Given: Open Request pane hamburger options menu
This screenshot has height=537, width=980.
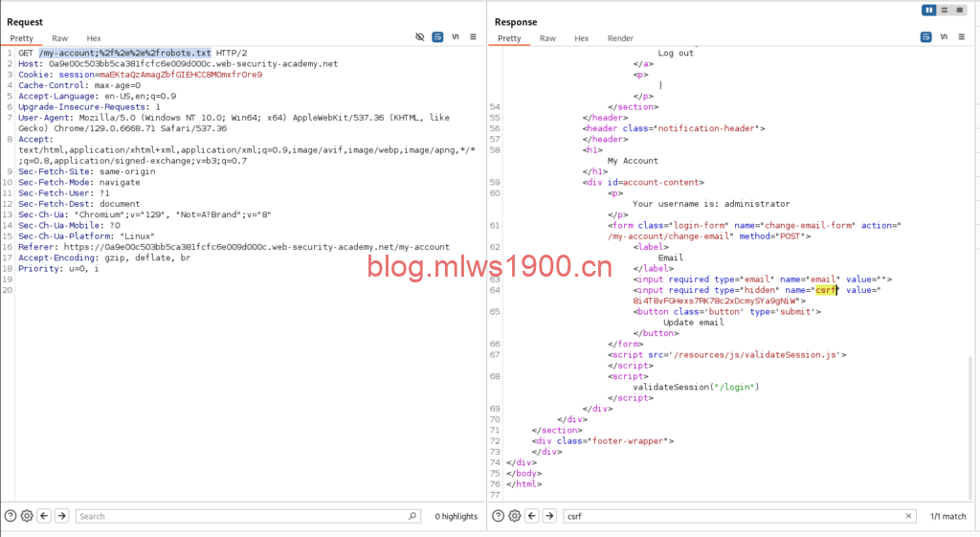Looking at the screenshot, I should tap(473, 37).
